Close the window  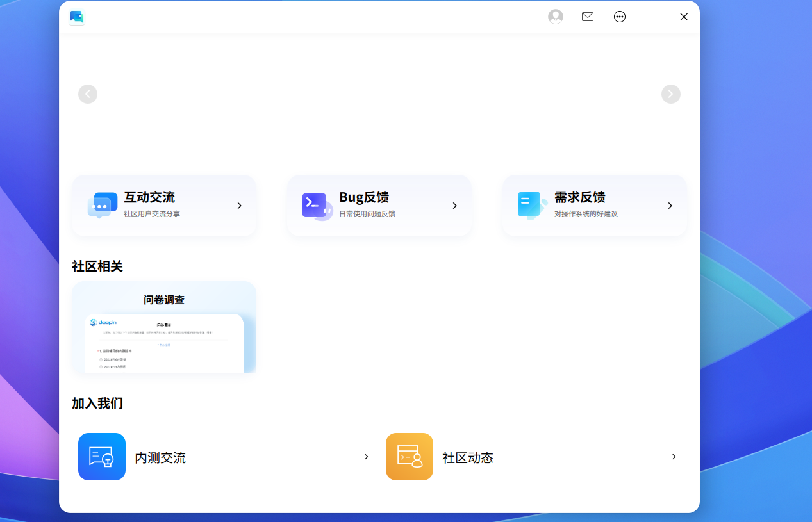point(684,17)
